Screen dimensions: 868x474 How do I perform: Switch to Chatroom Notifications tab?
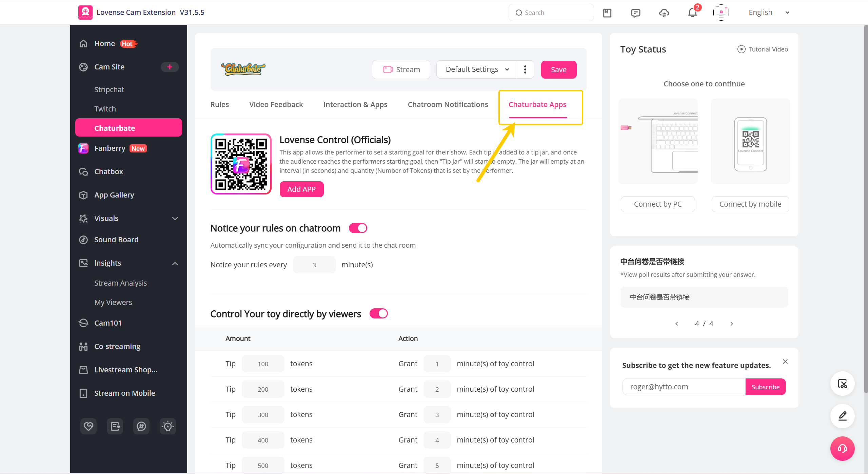click(x=448, y=105)
